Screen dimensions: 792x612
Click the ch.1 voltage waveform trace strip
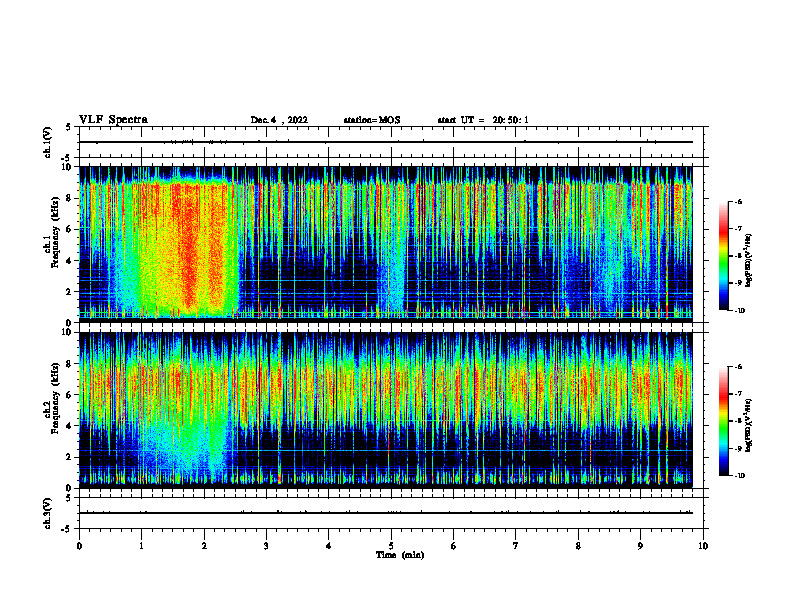[386, 142]
